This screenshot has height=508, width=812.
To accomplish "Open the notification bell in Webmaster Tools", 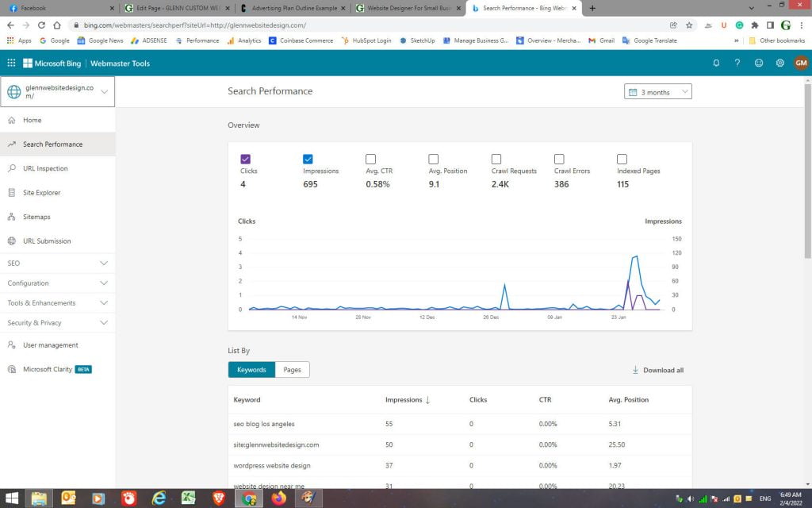I will 716,63.
